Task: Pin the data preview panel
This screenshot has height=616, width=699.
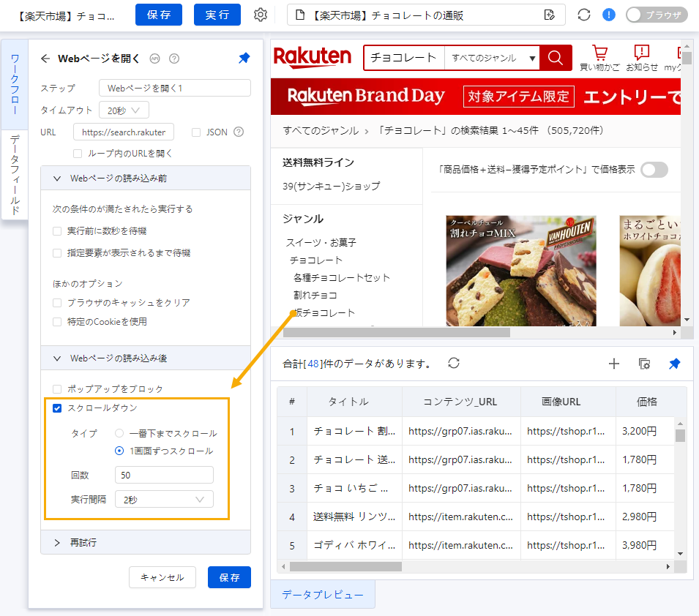Action: point(675,364)
